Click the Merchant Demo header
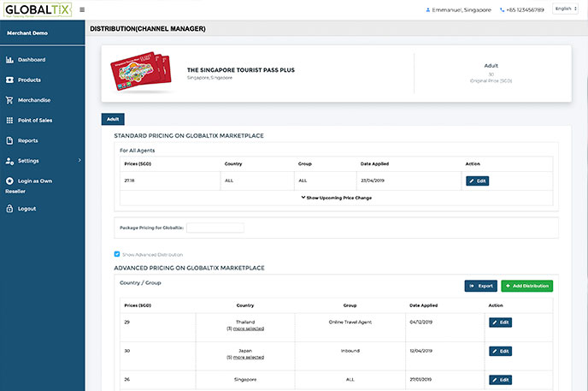This screenshot has width=588, height=391. (27, 33)
